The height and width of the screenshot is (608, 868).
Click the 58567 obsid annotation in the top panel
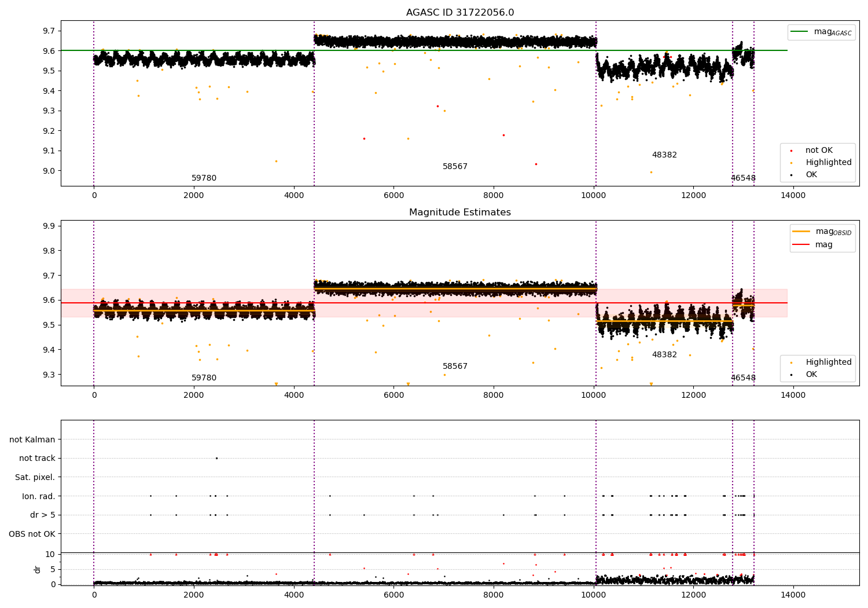point(455,167)
